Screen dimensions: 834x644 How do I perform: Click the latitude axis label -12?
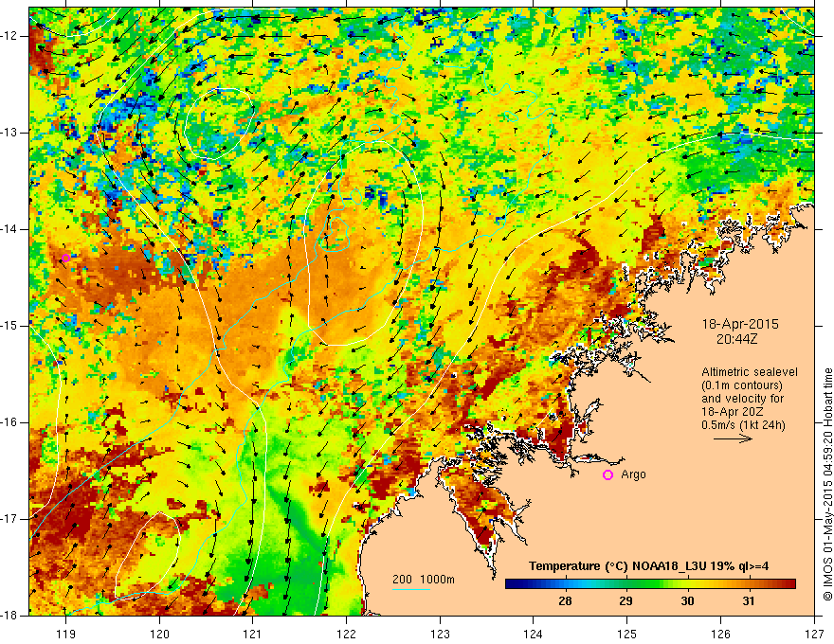coord(10,36)
